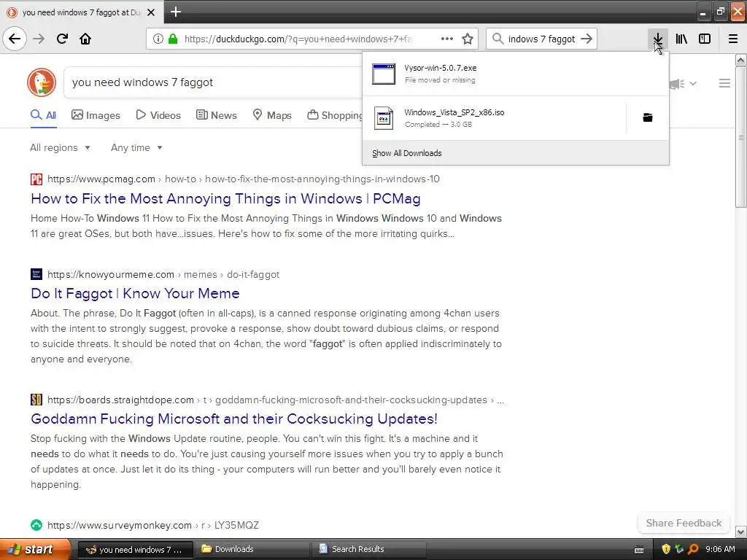Switch to Search Results taskbar window
The width and height of the screenshot is (747, 560).
click(x=368, y=550)
